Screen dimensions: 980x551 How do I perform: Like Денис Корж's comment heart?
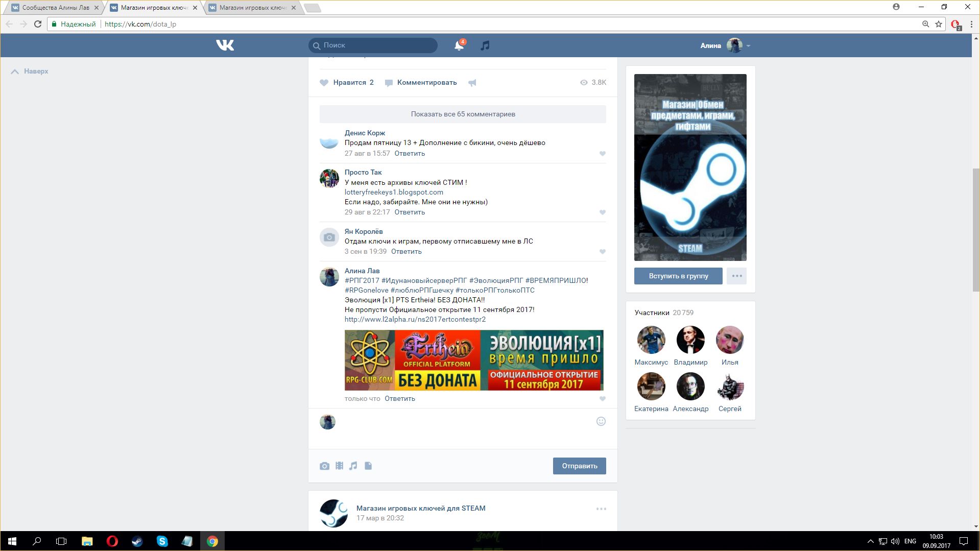click(x=603, y=154)
